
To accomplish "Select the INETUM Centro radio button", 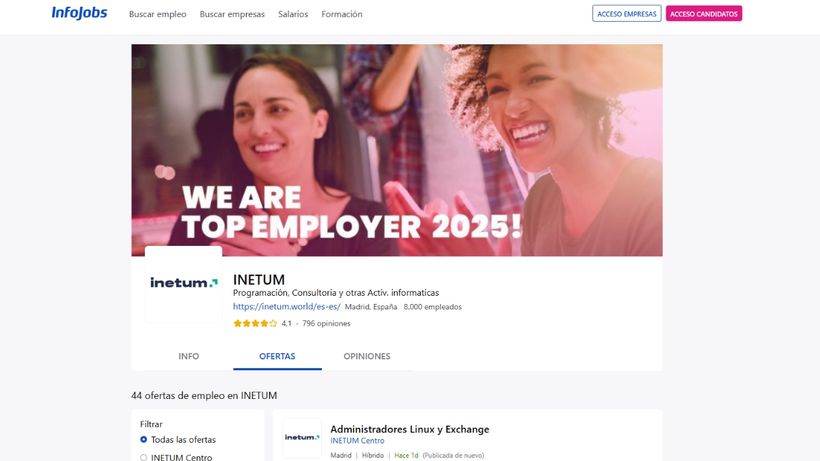I will click(x=143, y=458).
